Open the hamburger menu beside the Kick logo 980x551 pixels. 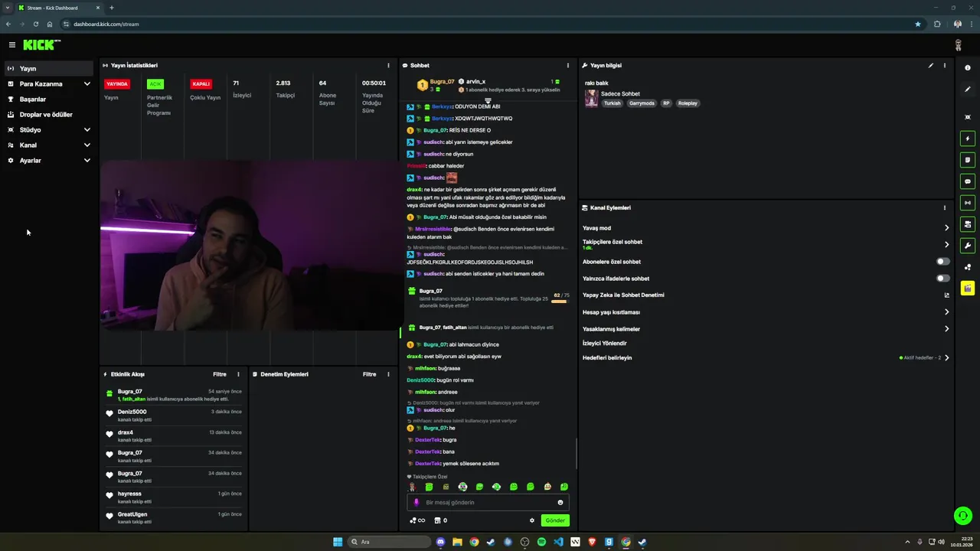pos(11,45)
